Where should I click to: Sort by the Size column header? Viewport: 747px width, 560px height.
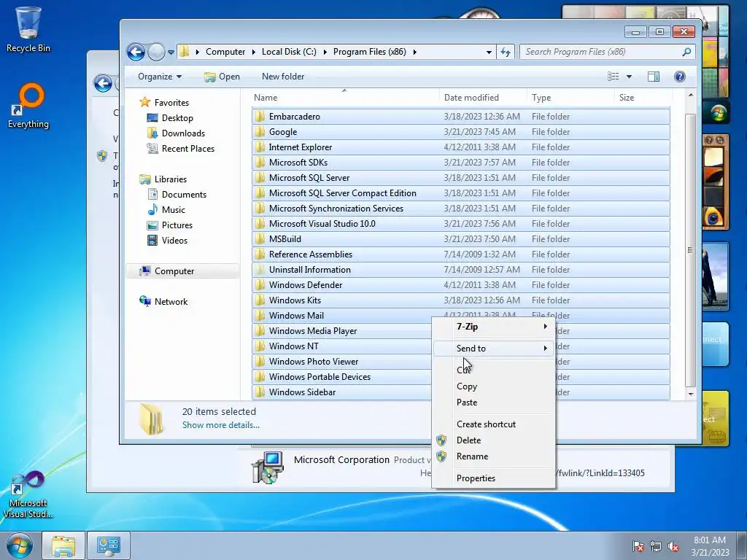click(642, 98)
